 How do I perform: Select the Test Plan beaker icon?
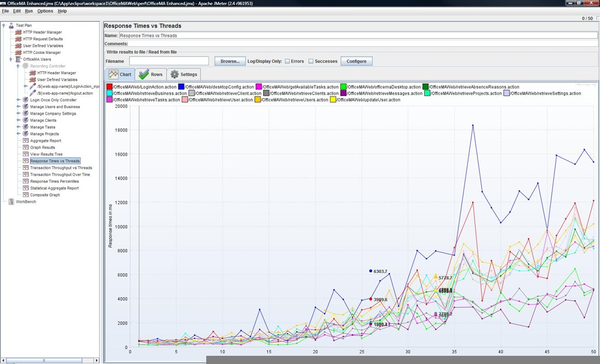click(11, 25)
